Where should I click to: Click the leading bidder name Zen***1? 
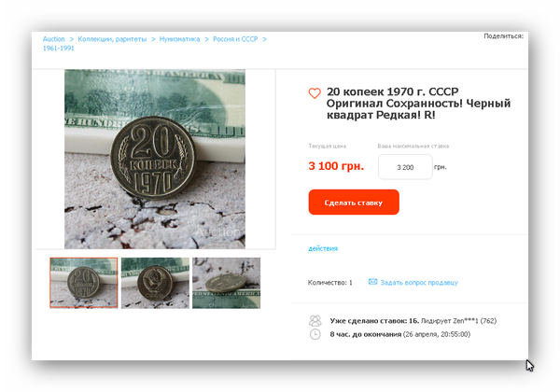click(466, 320)
